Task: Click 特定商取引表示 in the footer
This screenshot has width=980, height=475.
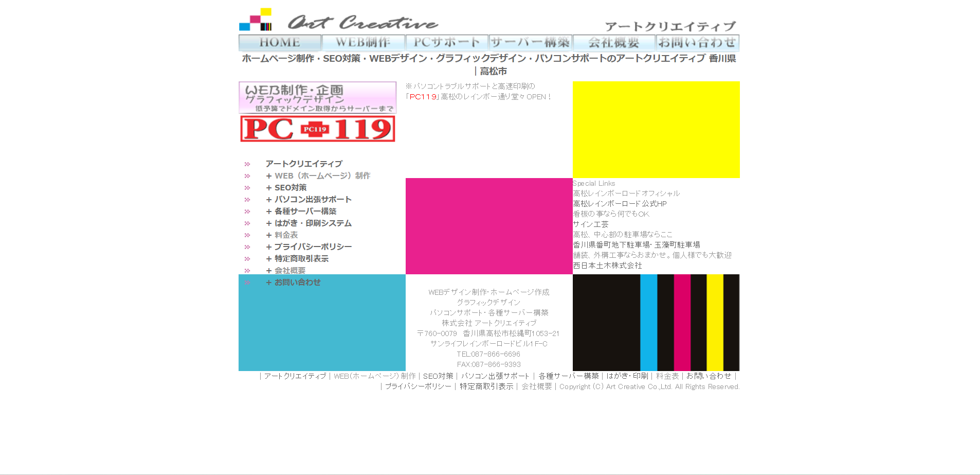Action: click(x=486, y=386)
